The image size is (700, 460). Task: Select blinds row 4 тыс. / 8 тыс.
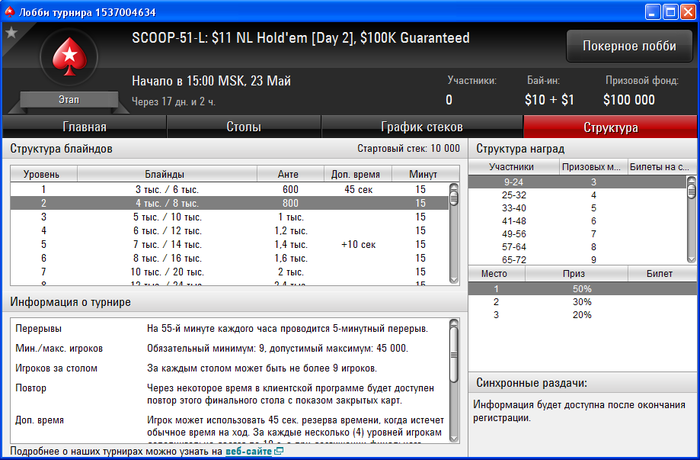(229, 203)
